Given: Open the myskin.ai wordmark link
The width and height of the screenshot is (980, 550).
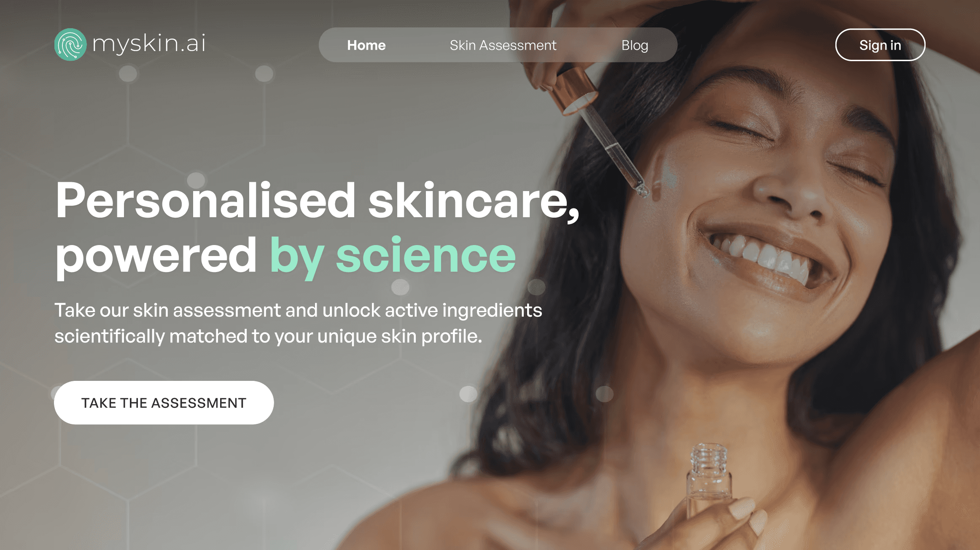Looking at the screenshot, I should (x=149, y=44).
